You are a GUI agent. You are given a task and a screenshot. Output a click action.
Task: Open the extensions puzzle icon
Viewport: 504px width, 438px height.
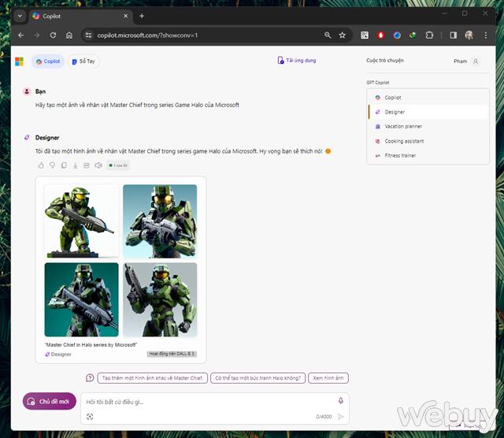coord(429,35)
